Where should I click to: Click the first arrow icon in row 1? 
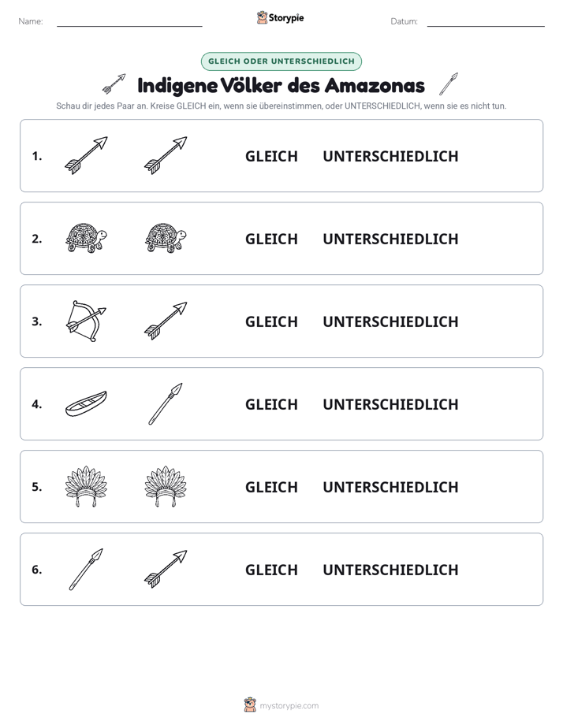click(x=86, y=155)
